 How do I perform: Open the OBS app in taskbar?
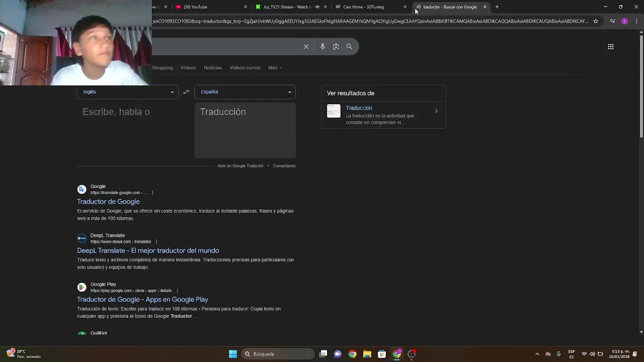click(412, 354)
